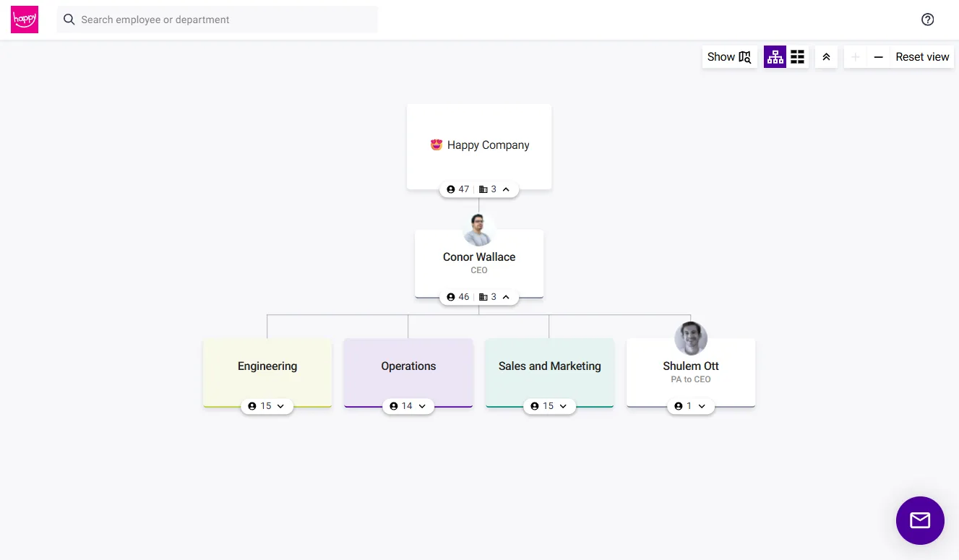This screenshot has height=560, width=959.
Task: Click Shulem Ott's profile photo
Action: coord(691,338)
